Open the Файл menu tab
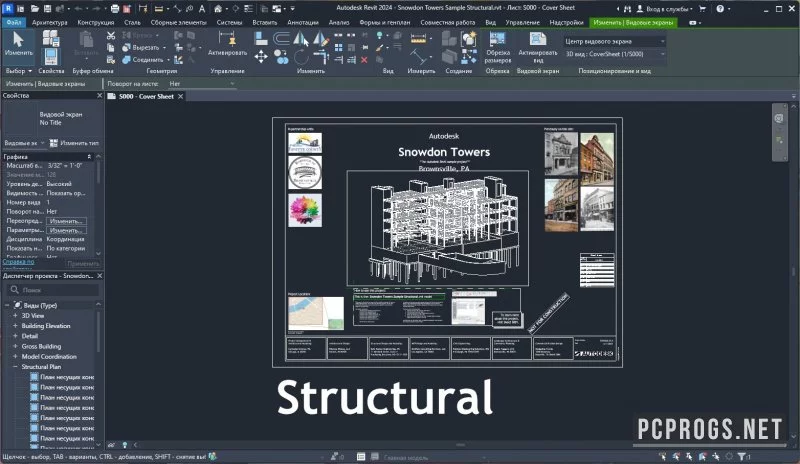Image resolution: width=800 pixels, height=464 pixels. tap(13, 22)
